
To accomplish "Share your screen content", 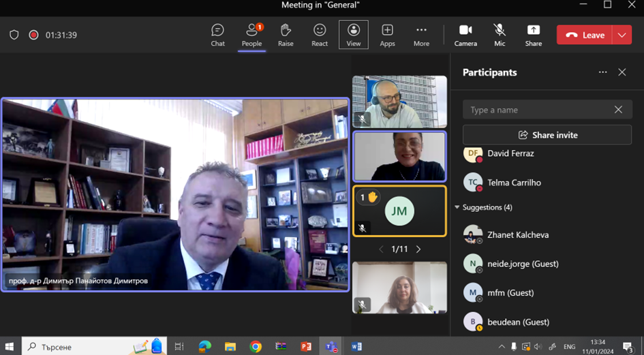I will [x=534, y=35].
